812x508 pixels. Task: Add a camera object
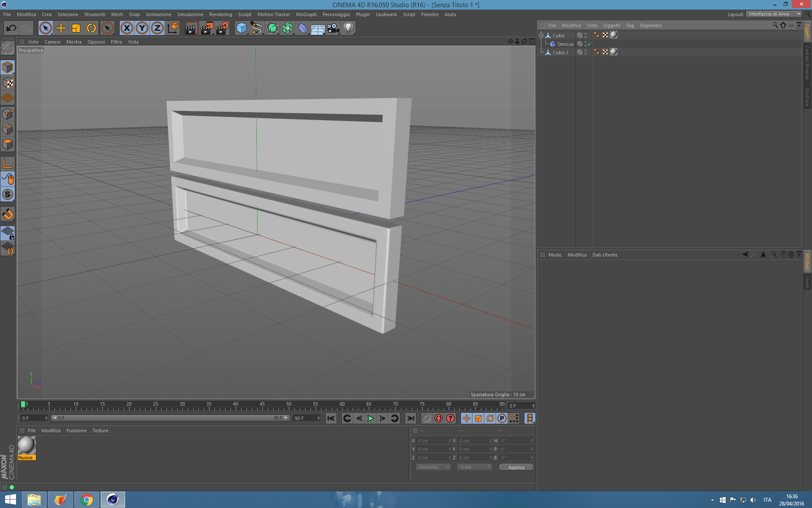[333, 28]
